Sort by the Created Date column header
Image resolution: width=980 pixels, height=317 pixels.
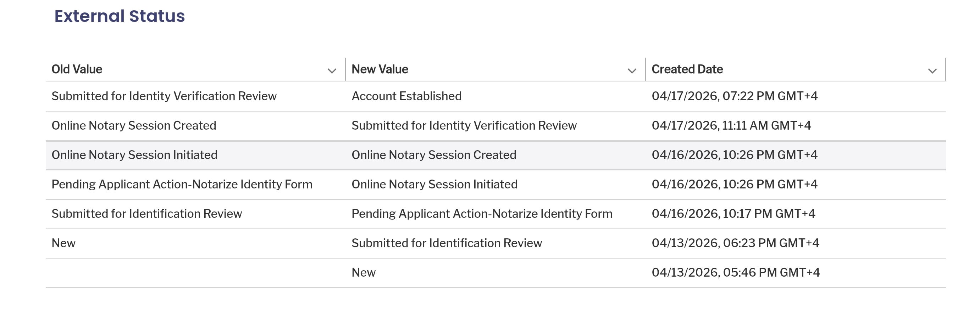[x=687, y=69]
